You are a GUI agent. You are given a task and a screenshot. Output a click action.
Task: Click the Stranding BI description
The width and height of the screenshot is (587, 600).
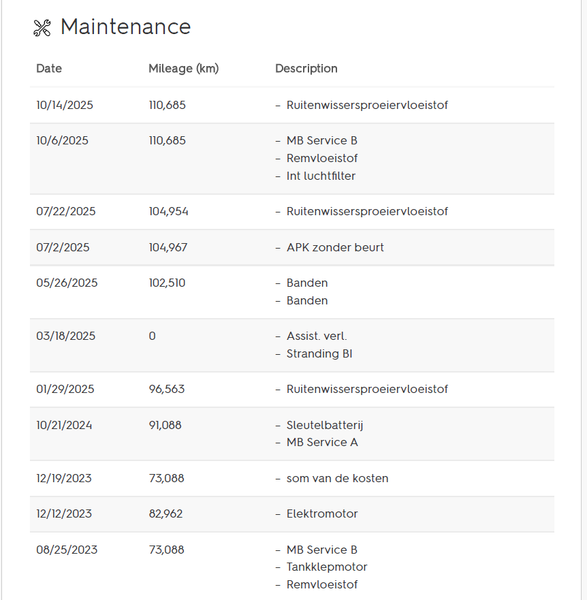point(319,354)
